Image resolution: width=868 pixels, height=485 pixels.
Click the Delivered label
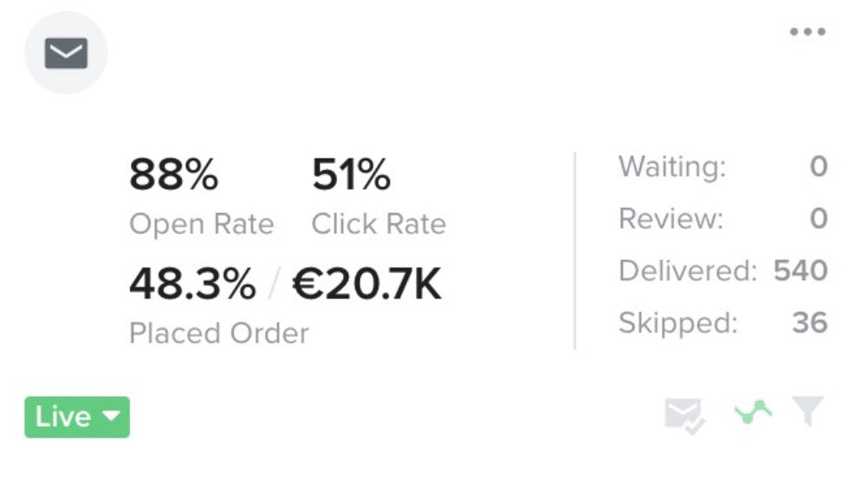pos(688,271)
